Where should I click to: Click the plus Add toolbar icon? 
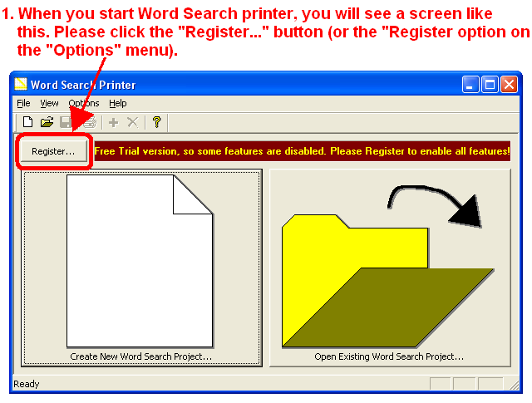point(114,122)
